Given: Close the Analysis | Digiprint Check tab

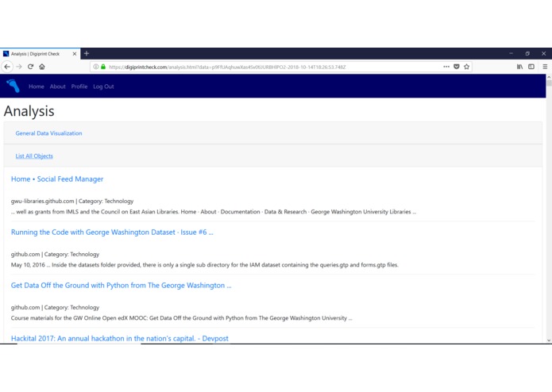Looking at the screenshot, I should pyautogui.click(x=75, y=54).
